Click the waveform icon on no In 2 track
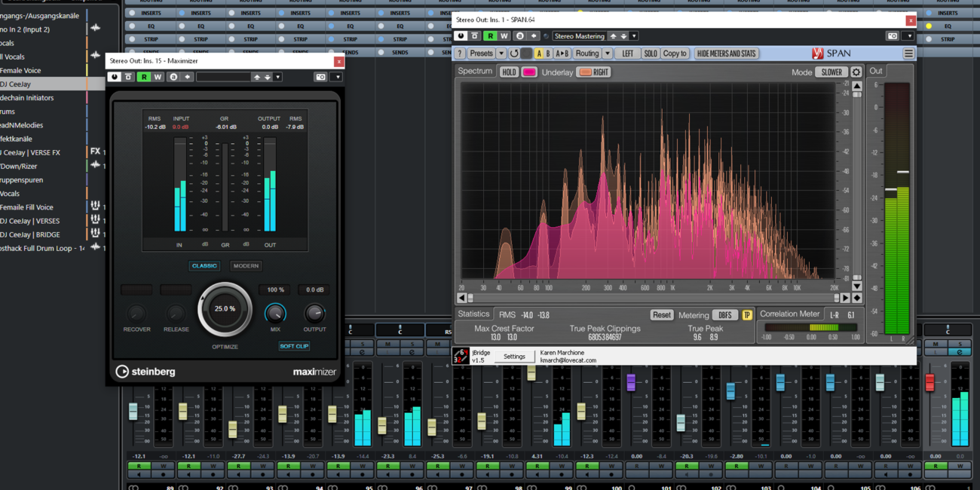This screenshot has width=980, height=490. point(95,29)
